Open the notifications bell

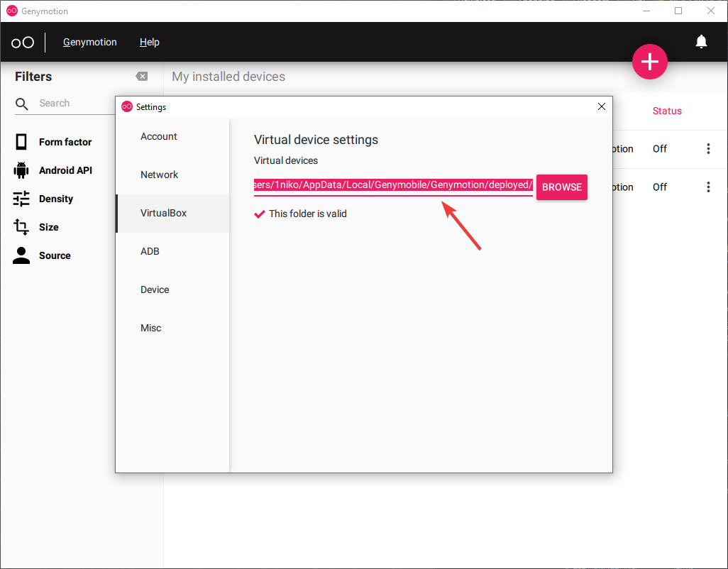coord(701,42)
